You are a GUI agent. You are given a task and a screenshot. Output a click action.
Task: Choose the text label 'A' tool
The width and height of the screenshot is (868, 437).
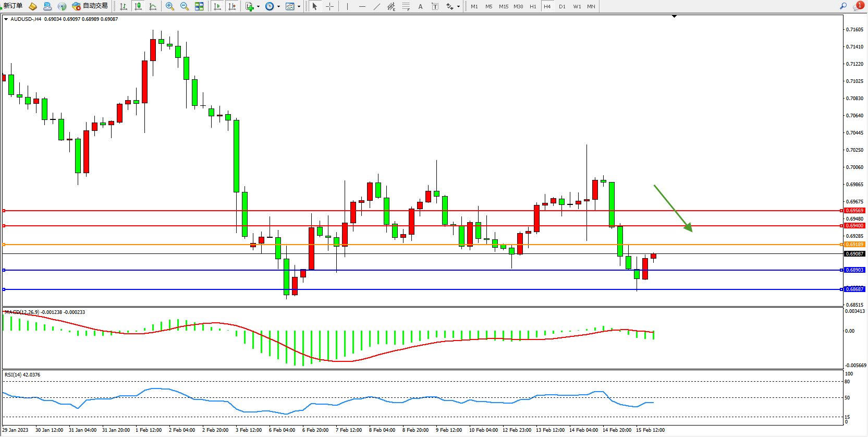[420, 6]
